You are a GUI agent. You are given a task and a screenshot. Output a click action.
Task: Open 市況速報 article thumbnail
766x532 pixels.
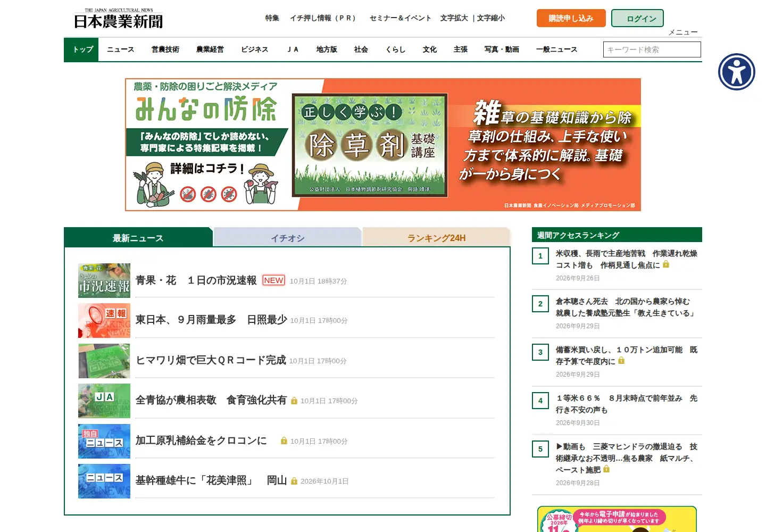click(x=104, y=280)
